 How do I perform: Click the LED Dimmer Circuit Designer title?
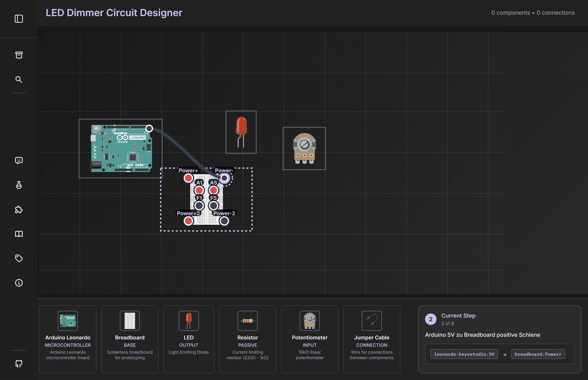click(x=114, y=12)
